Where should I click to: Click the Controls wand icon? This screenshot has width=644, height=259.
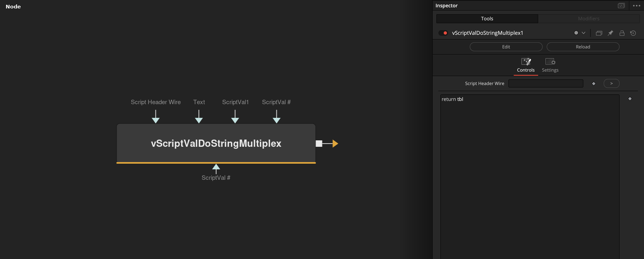tap(526, 62)
